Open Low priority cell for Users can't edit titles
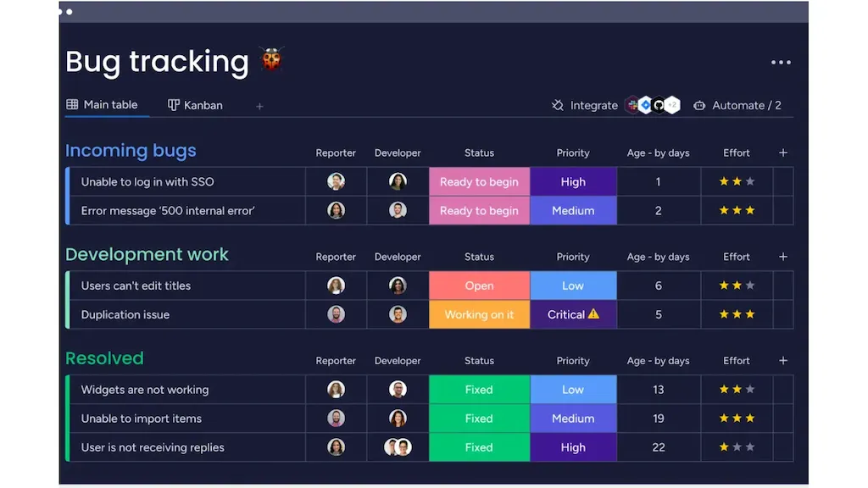Viewport: 868px width, 488px height. point(573,286)
